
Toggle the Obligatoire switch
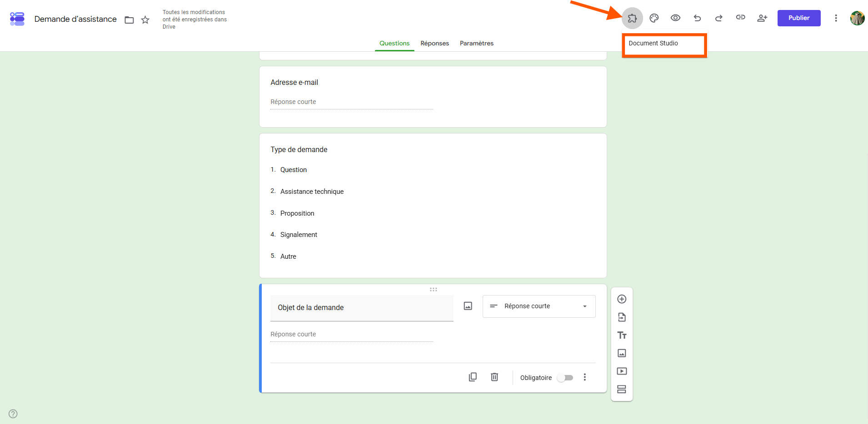click(x=565, y=378)
